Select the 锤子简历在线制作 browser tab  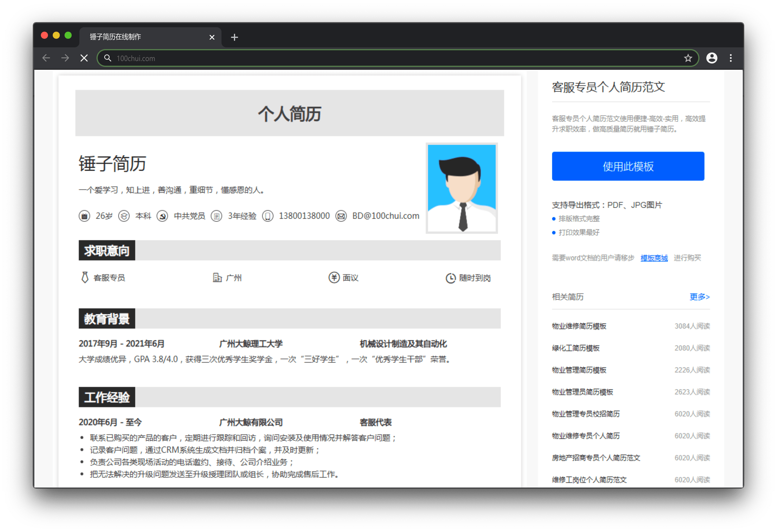(x=150, y=37)
